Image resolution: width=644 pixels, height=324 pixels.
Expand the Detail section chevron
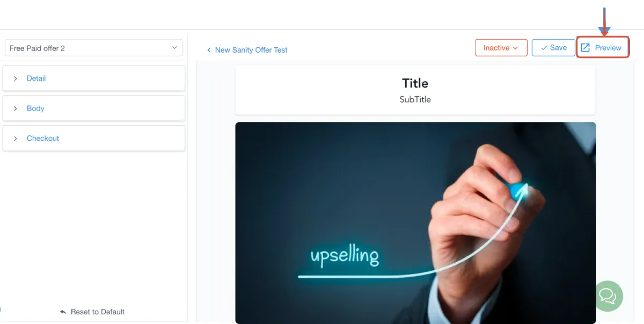point(15,78)
